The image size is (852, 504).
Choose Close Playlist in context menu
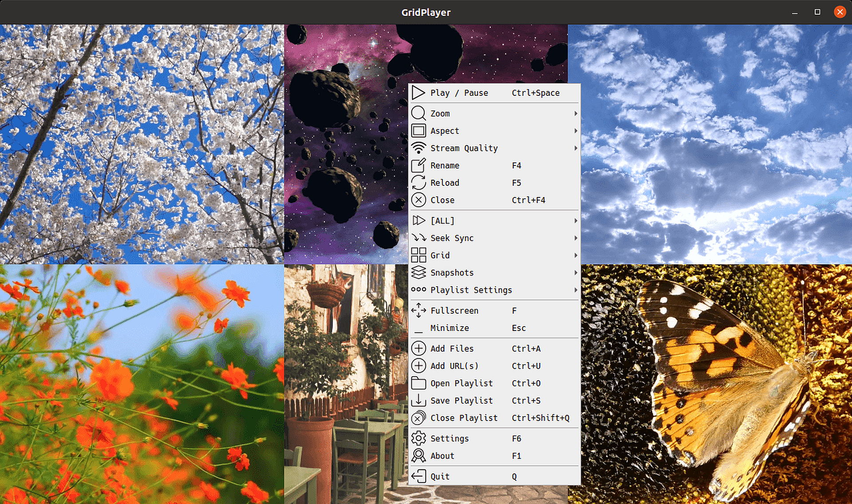point(464,418)
